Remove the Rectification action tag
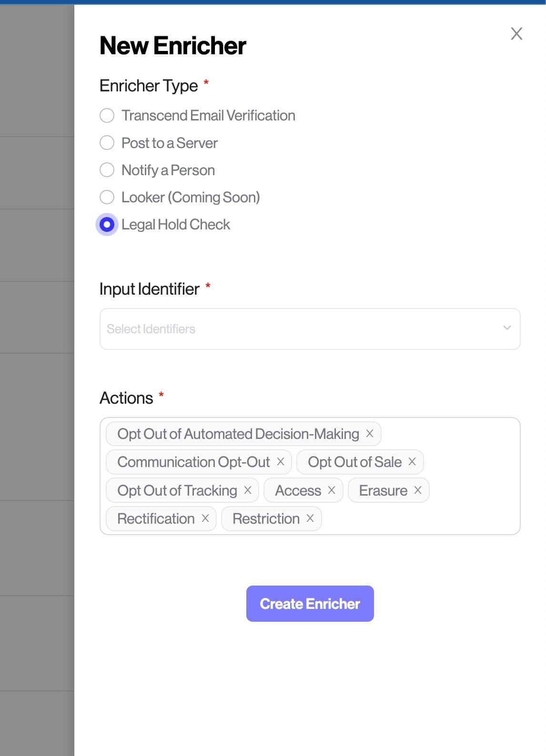The height and width of the screenshot is (756, 546). 205,518
